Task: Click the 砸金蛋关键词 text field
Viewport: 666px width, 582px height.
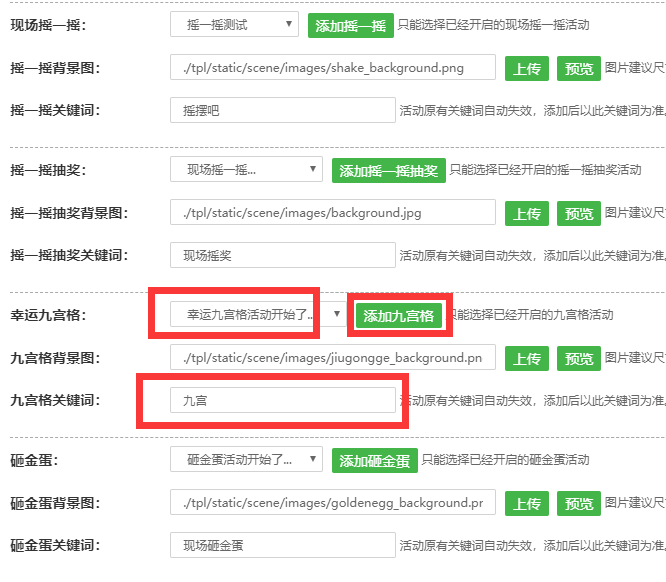Action: pyautogui.click(x=283, y=545)
